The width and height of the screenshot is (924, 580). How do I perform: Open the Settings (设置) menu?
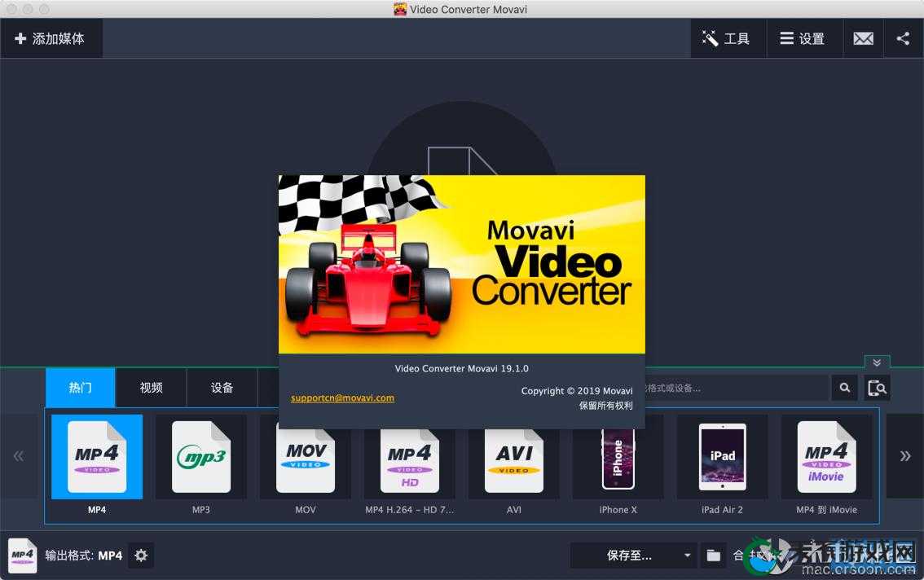point(804,38)
